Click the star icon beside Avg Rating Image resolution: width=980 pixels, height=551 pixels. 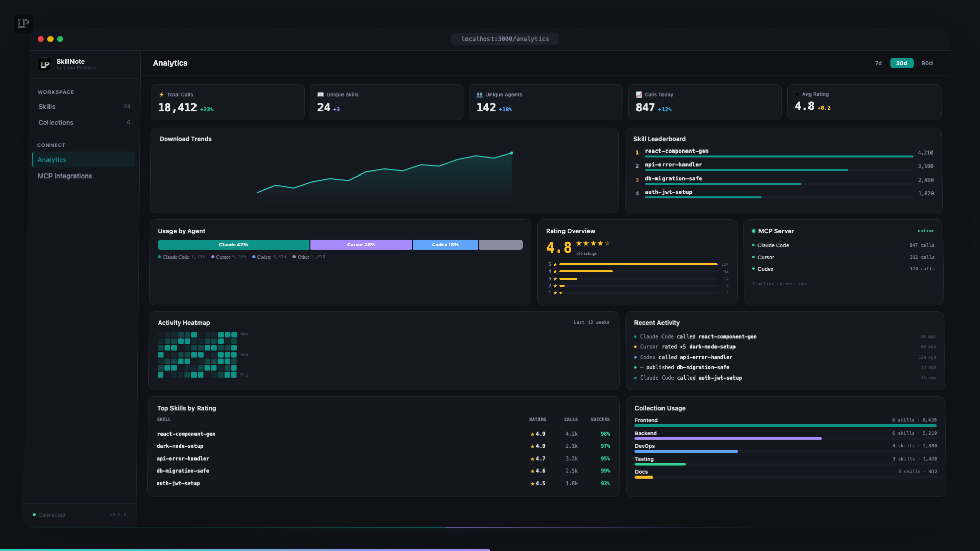click(x=797, y=94)
